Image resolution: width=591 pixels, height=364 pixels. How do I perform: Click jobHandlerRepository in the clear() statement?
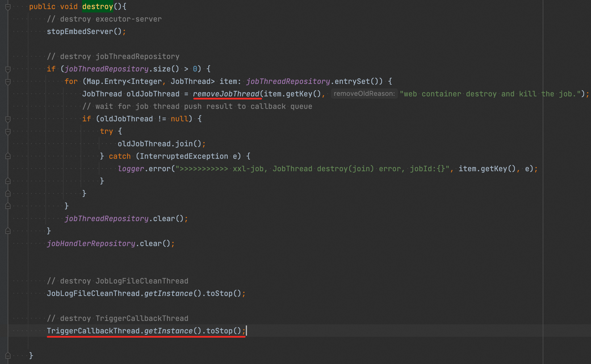click(91, 244)
